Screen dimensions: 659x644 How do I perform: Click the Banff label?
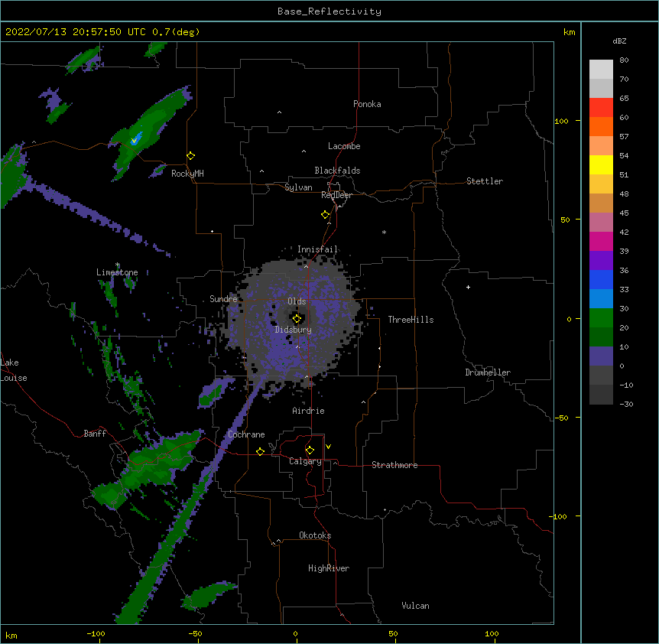[95, 434]
